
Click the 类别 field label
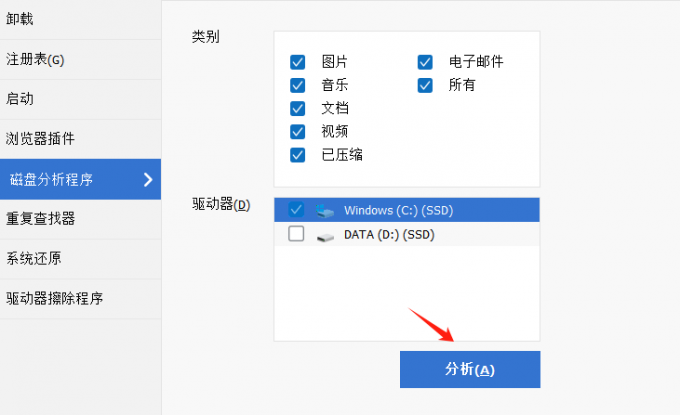click(x=206, y=37)
